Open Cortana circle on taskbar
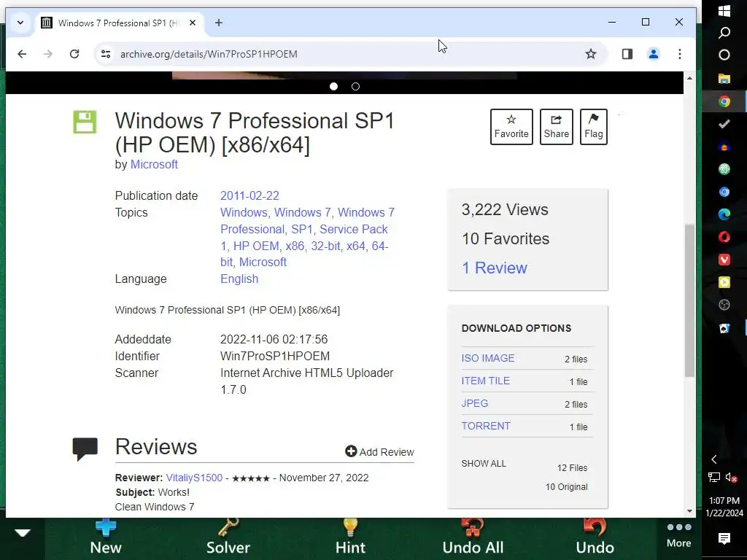Image resolution: width=747 pixels, height=560 pixels. point(724,55)
